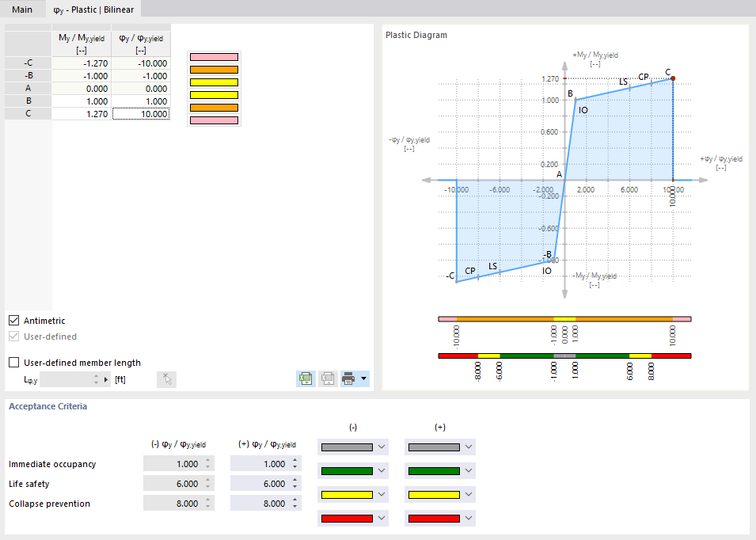Click the IO label on the diagram
The height and width of the screenshot is (540, 756).
583,110
